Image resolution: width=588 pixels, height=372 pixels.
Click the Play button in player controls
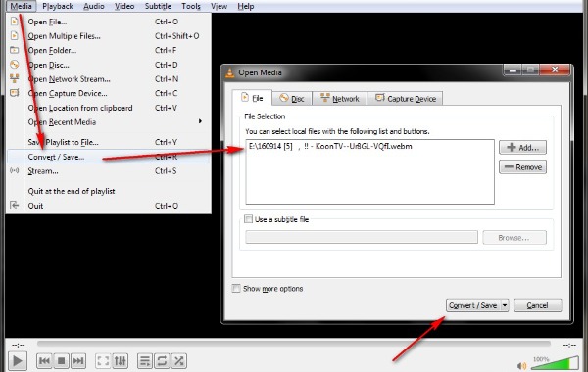pos(18,361)
